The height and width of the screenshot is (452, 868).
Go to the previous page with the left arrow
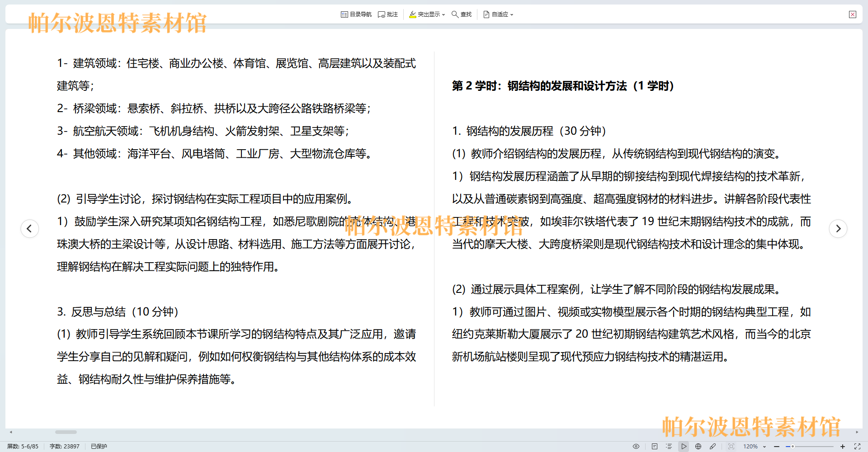click(x=30, y=228)
